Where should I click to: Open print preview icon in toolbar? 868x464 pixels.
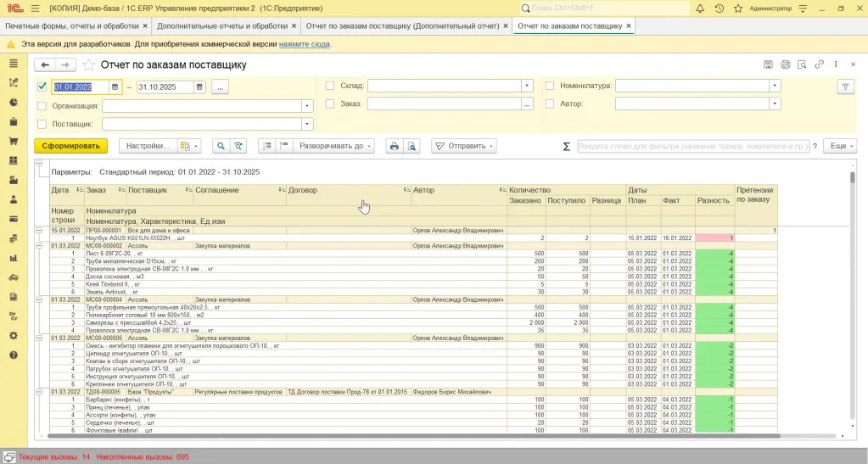(412, 146)
